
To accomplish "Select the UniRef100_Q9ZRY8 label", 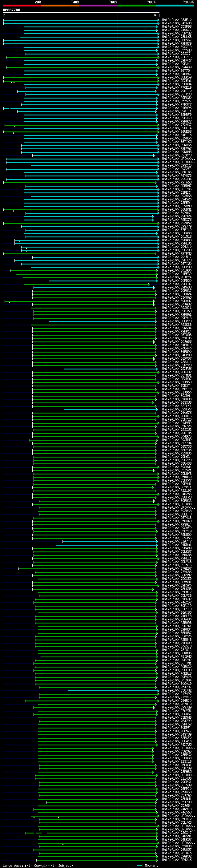I will click(x=176, y=155).
